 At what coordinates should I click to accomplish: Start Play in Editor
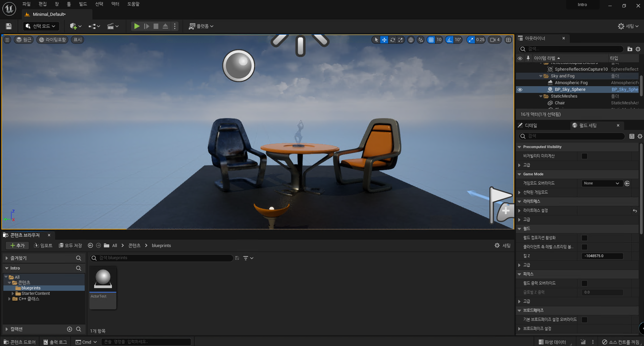136,26
